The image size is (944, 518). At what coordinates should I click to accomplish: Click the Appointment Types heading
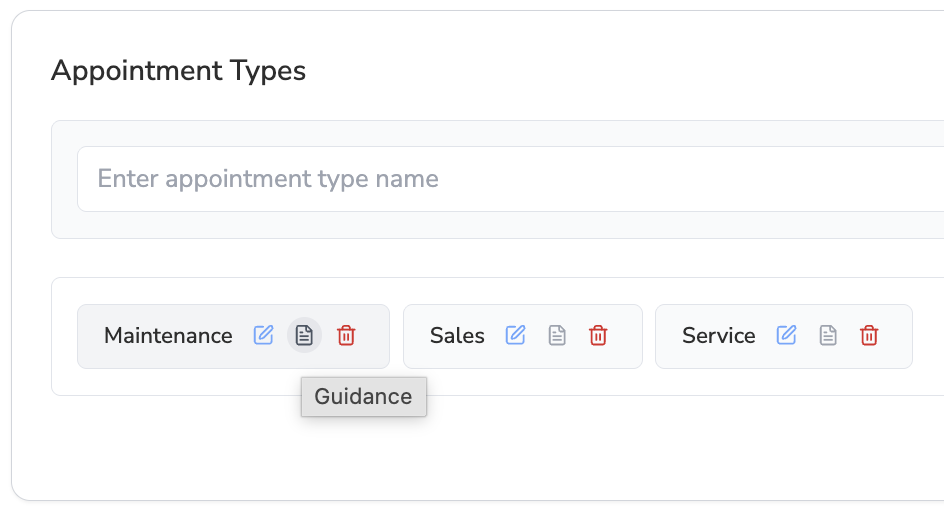click(x=178, y=70)
